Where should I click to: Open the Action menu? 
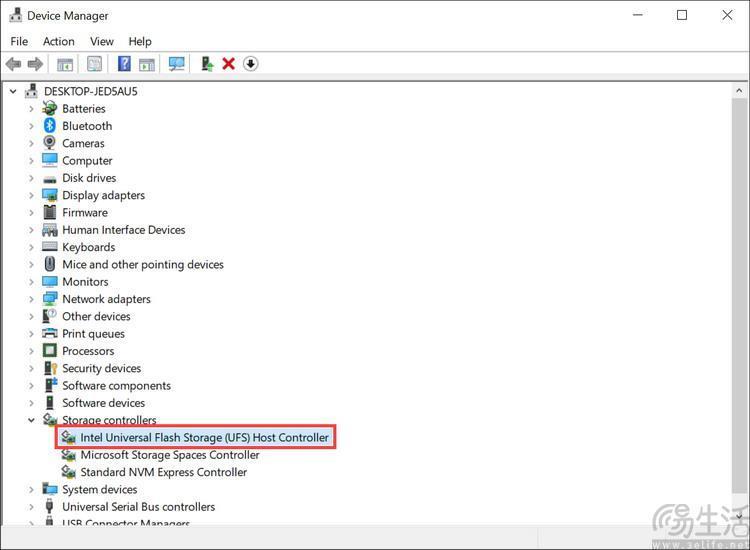[59, 42]
